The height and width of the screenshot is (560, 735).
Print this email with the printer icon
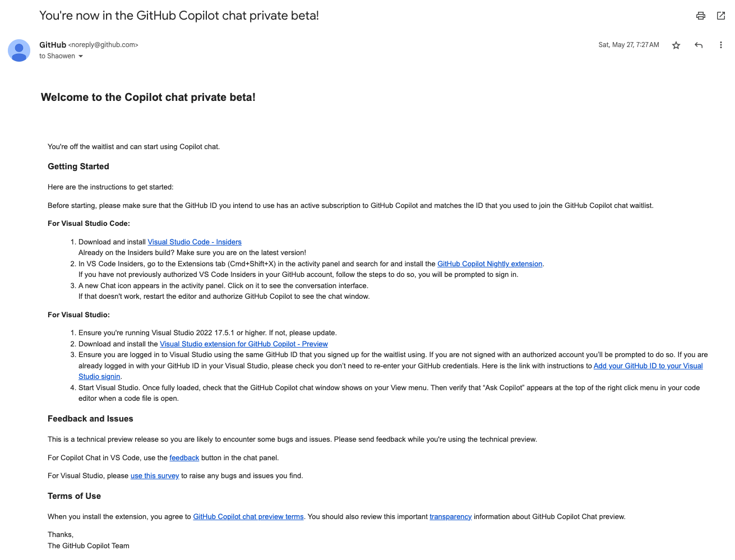coord(700,16)
